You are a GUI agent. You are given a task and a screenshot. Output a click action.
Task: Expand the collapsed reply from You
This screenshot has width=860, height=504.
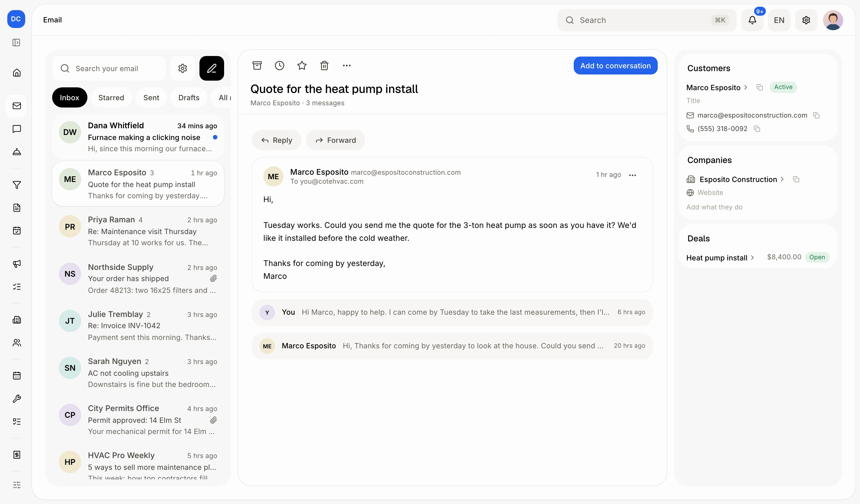[452, 312]
